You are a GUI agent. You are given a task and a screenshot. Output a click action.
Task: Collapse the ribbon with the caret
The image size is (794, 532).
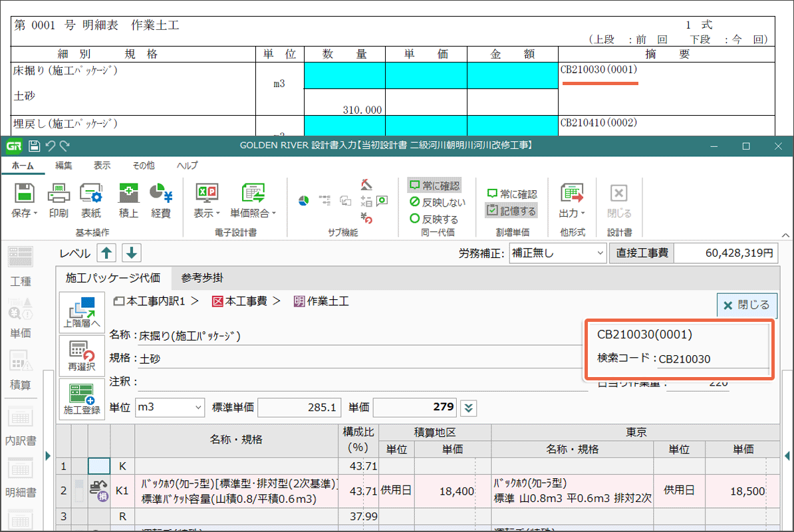pyautogui.click(x=785, y=235)
